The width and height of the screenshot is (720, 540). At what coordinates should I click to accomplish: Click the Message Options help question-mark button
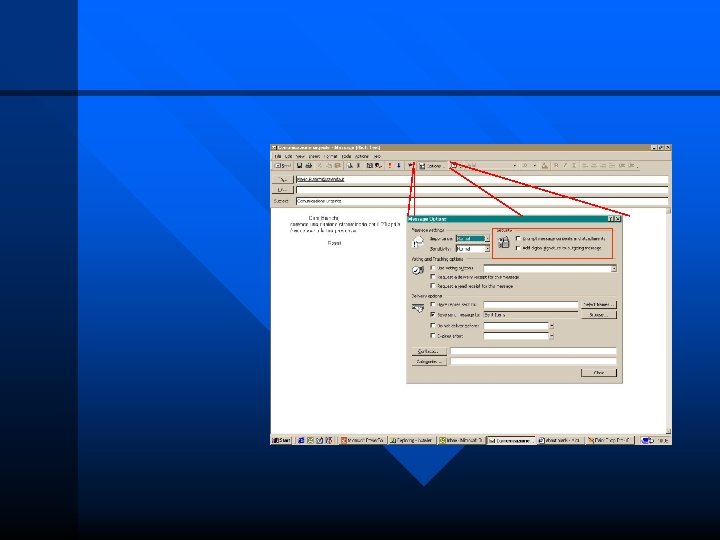[x=611, y=219]
